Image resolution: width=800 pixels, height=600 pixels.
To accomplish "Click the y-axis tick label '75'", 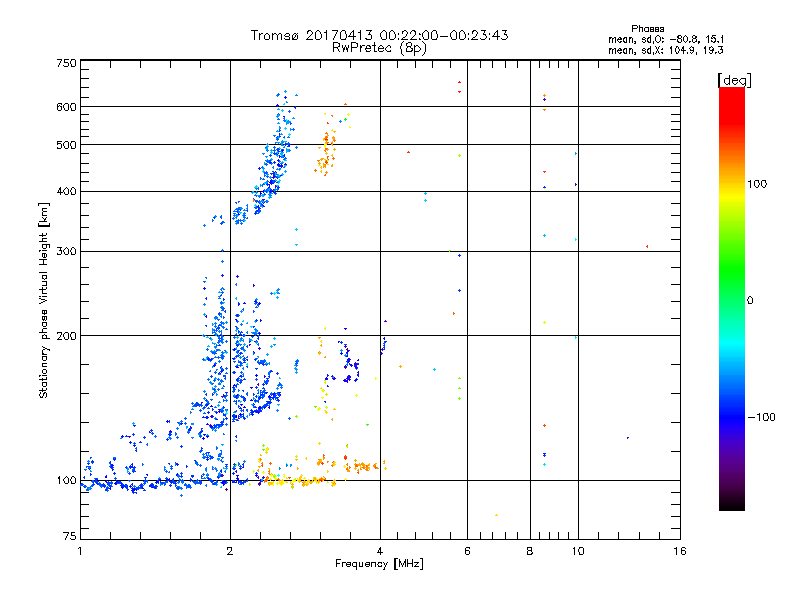I will tap(70, 536).
